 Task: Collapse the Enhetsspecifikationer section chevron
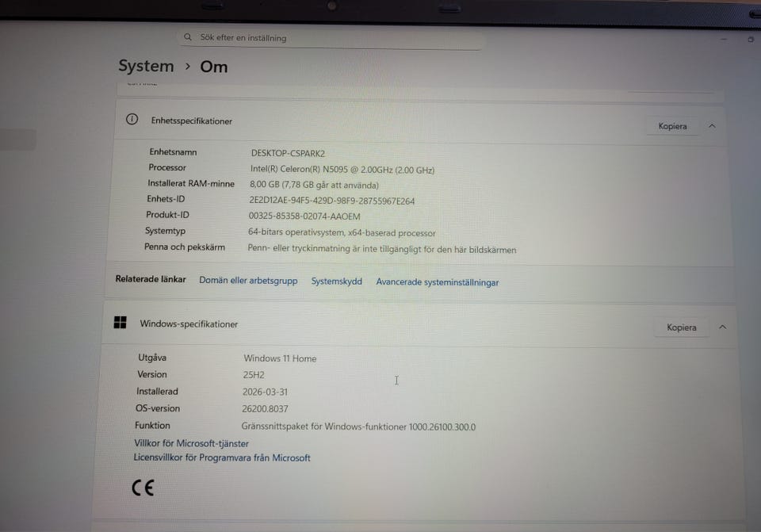click(712, 126)
